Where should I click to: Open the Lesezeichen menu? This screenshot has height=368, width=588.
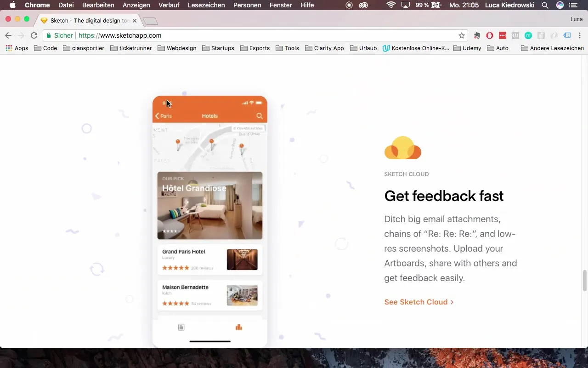tap(207, 5)
